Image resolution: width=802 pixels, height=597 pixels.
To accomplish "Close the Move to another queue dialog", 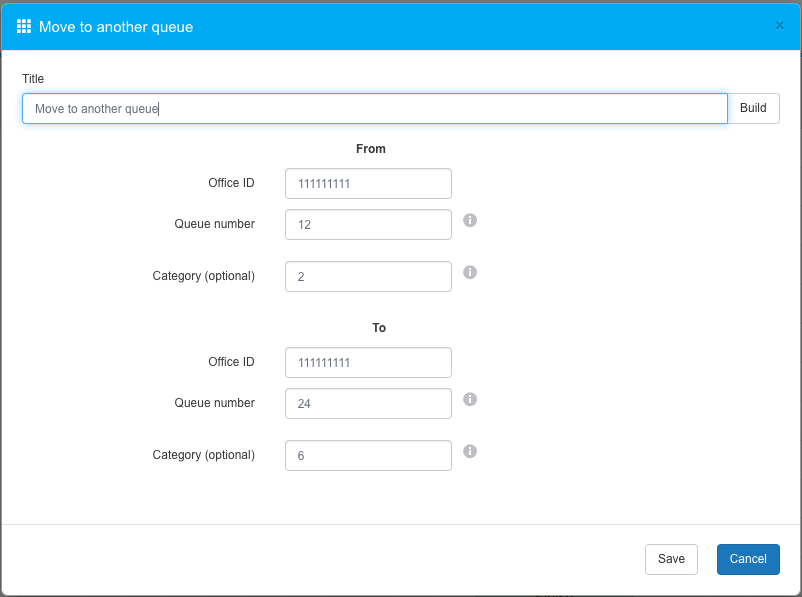I will (x=779, y=26).
